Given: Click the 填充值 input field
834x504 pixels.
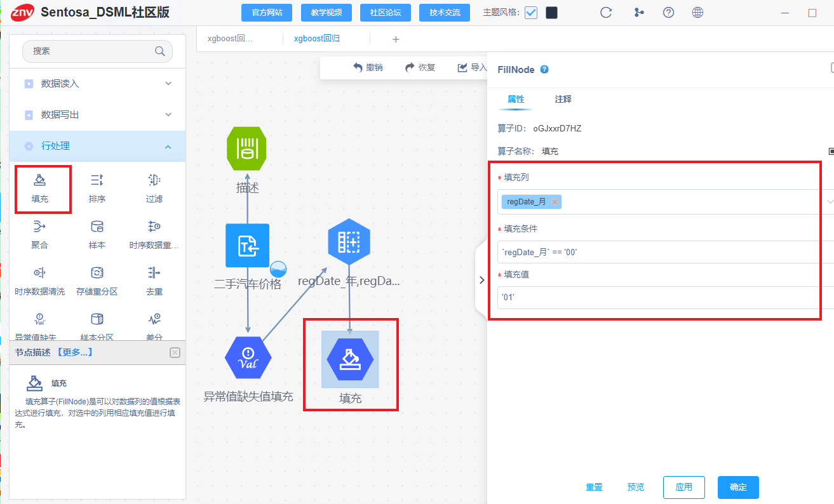Looking at the screenshot, I should pyautogui.click(x=666, y=297).
